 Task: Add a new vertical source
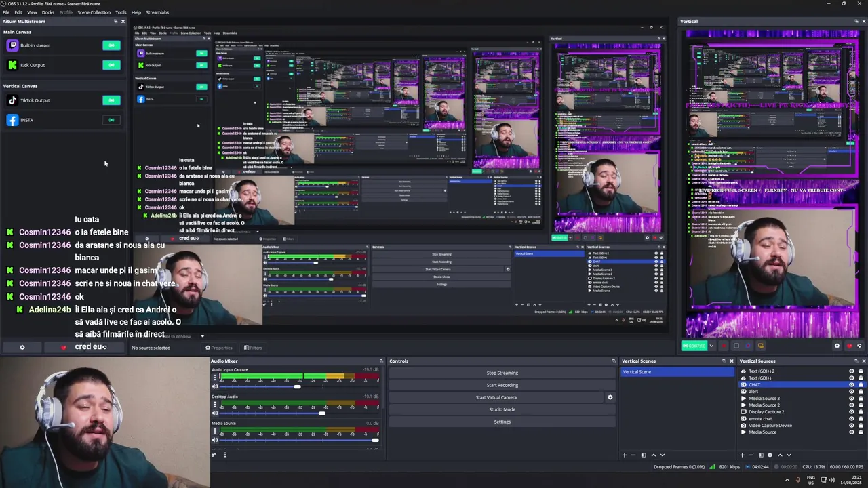pyautogui.click(x=742, y=455)
